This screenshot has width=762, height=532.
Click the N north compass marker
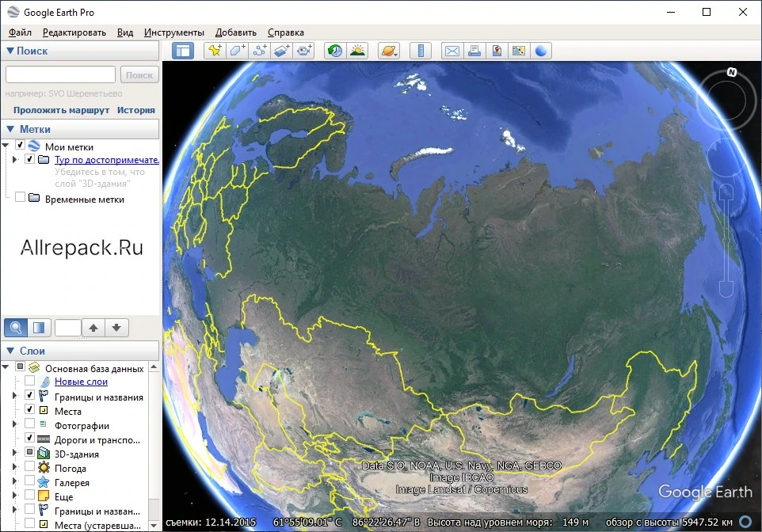click(x=731, y=72)
